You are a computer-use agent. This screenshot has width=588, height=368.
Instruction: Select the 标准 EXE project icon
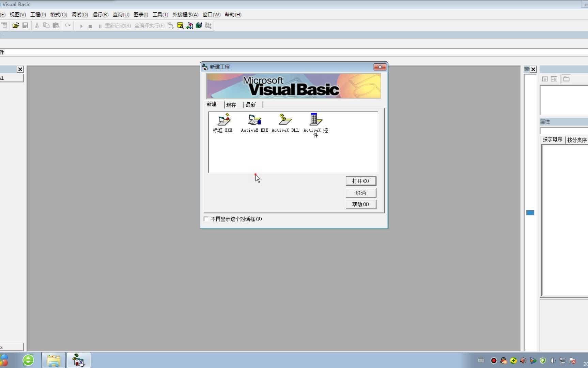(x=223, y=123)
